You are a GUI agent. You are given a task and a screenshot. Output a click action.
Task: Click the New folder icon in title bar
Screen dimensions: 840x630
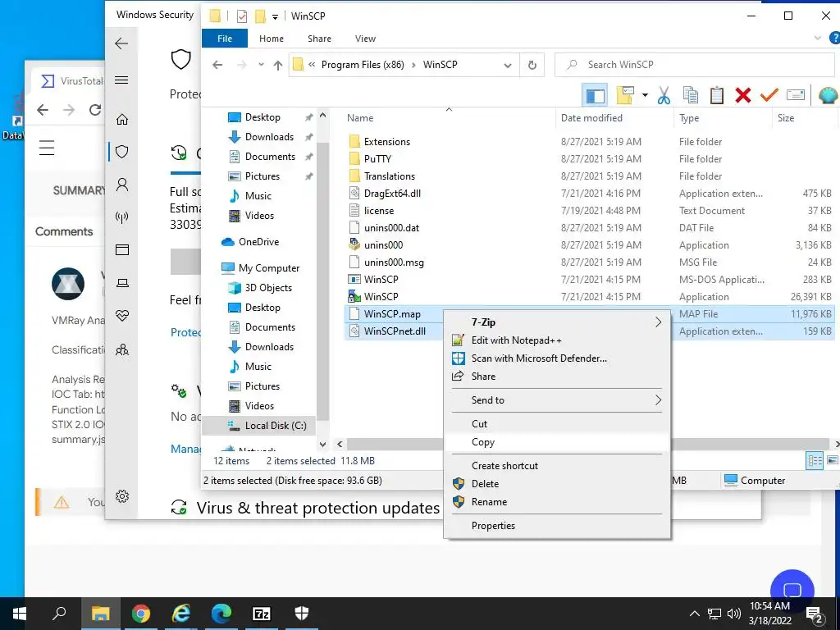click(x=260, y=16)
